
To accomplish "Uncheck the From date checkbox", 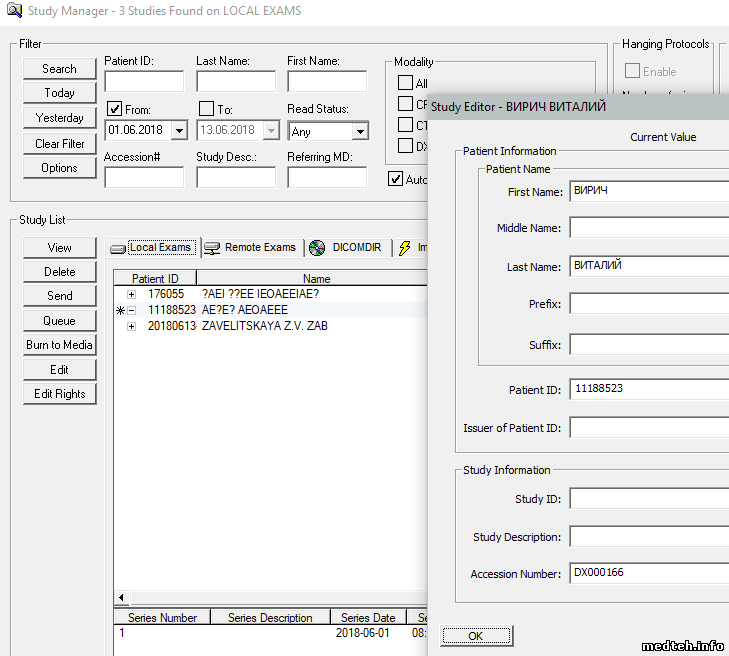I will point(114,109).
